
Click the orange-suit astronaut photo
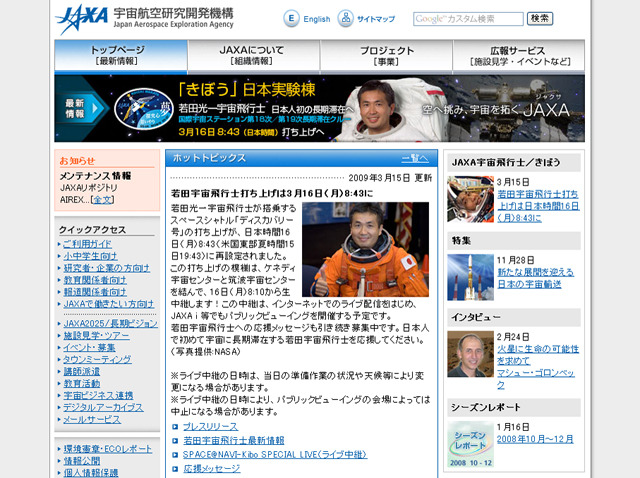[365, 249]
